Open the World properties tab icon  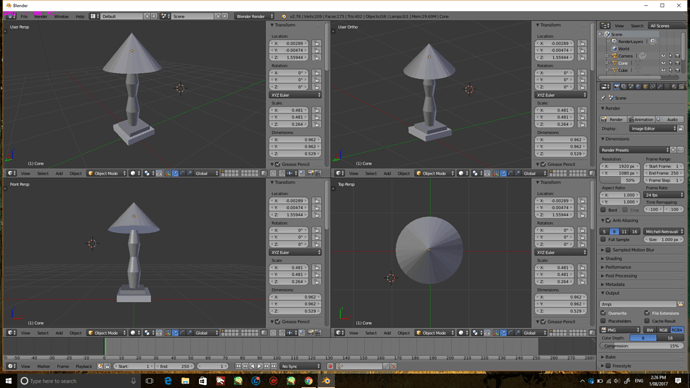638,87
